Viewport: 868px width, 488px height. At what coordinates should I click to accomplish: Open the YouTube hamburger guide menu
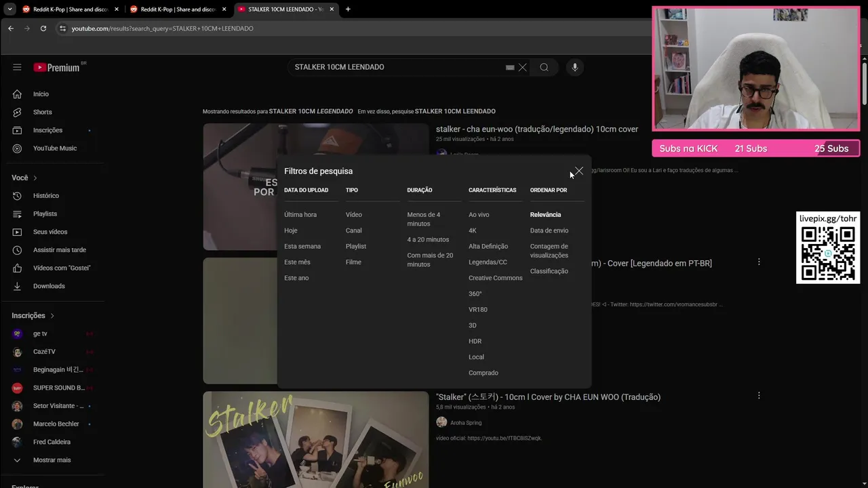point(17,67)
